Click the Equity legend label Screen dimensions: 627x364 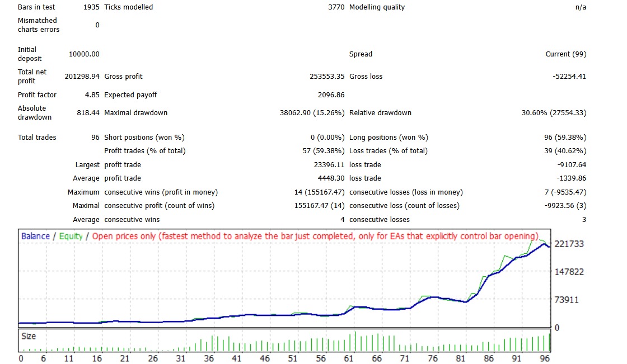(71, 236)
